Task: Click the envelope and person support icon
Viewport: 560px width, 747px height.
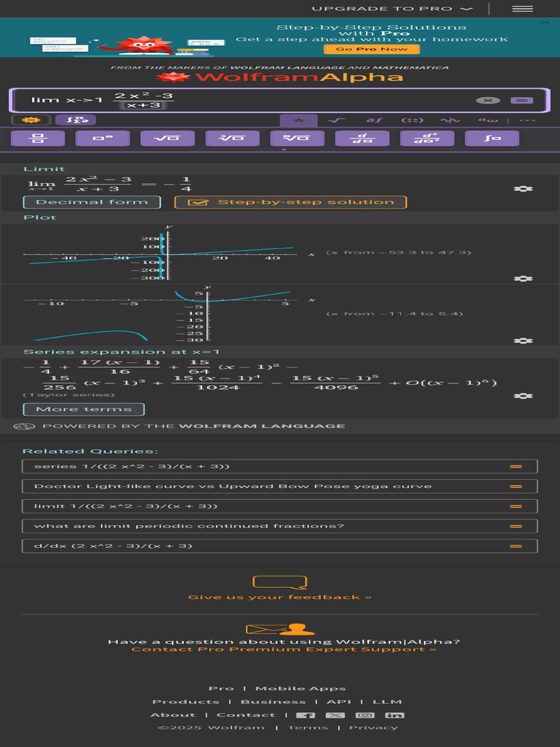Action: (280, 629)
